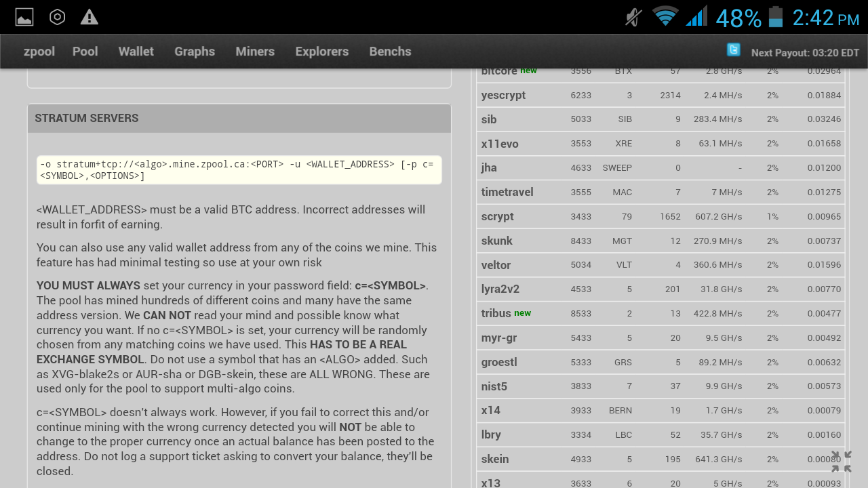This screenshot has width=868, height=488.
Task: Open the scrypt algorithm link
Action: (x=498, y=217)
